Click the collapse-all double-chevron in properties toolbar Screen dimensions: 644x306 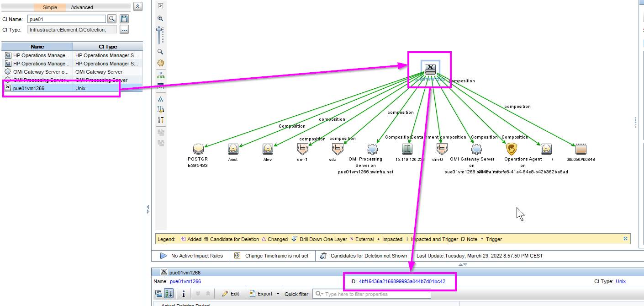pos(208,294)
